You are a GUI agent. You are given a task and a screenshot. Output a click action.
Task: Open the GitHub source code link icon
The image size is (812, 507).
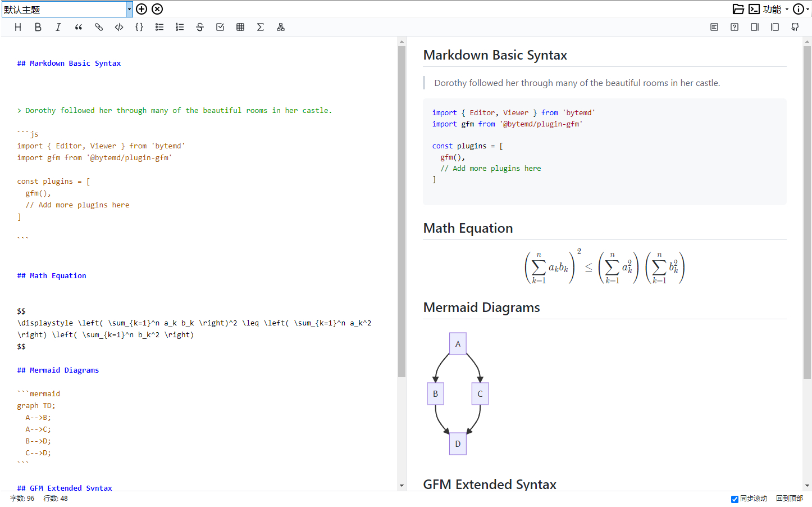coord(795,27)
